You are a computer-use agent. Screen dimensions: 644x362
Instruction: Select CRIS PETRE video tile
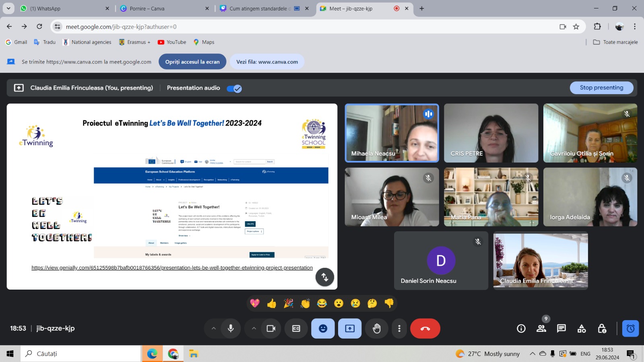(491, 133)
